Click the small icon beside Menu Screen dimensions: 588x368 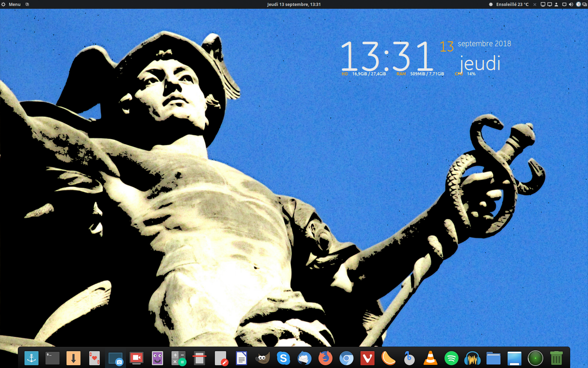click(x=27, y=4)
